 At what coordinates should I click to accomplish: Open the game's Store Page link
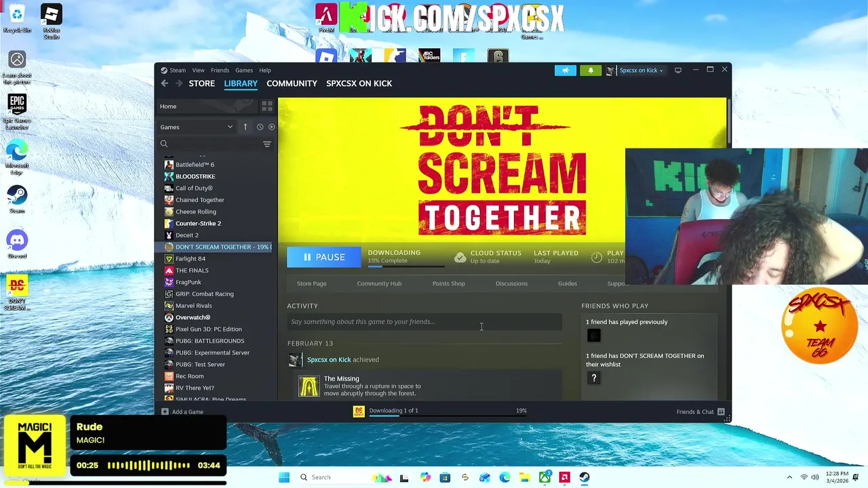coord(311,283)
